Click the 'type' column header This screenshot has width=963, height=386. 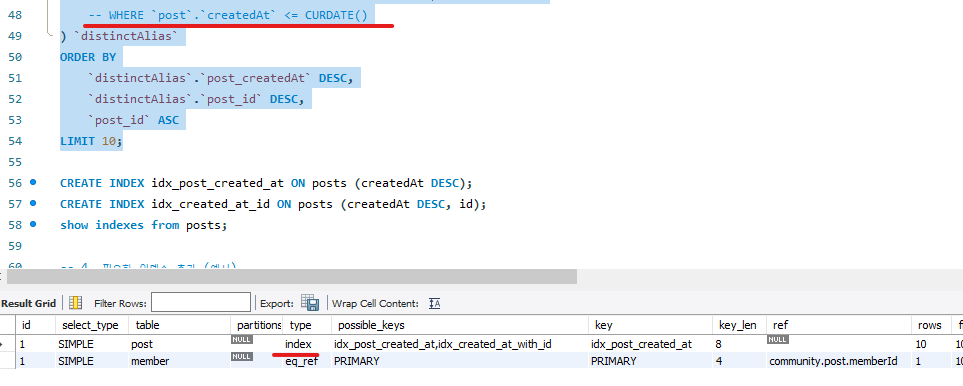click(x=307, y=325)
